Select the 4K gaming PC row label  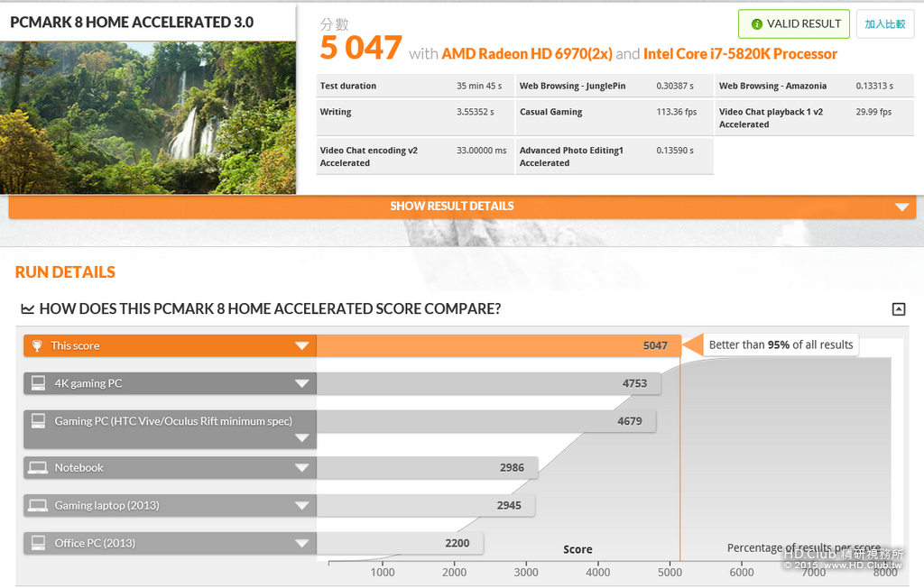click(x=88, y=383)
